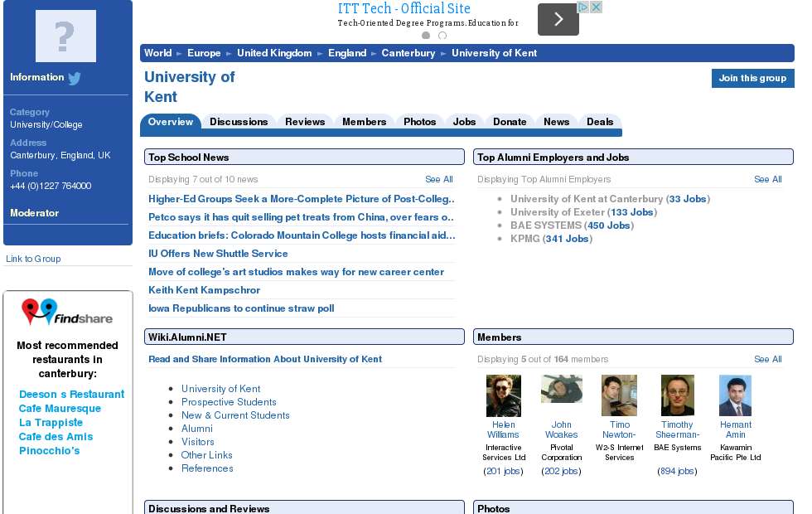The image size is (812, 514).
Task: Select the Donate tab
Action: 510,122
